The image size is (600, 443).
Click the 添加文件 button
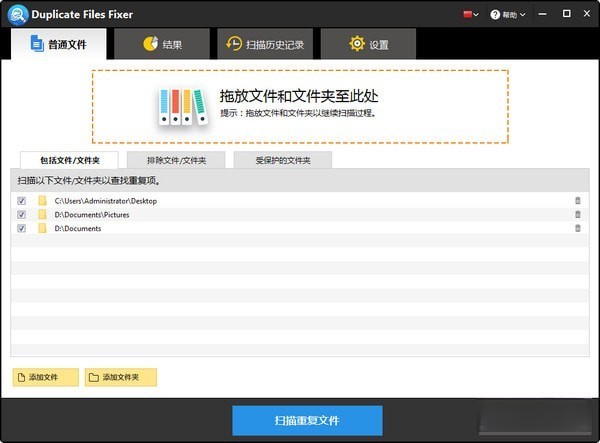point(46,377)
